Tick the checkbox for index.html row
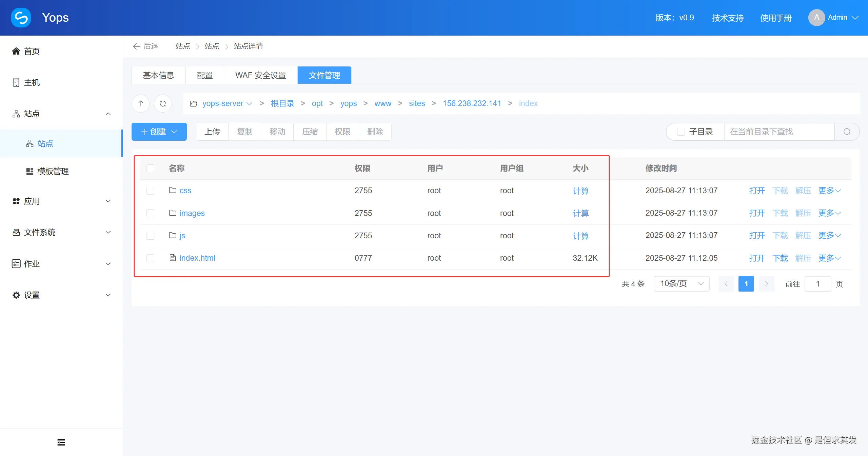868x456 pixels. [x=150, y=258]
